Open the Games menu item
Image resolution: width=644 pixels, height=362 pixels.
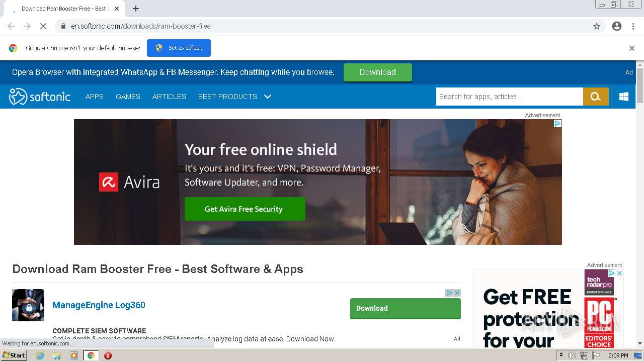point(128,97)
